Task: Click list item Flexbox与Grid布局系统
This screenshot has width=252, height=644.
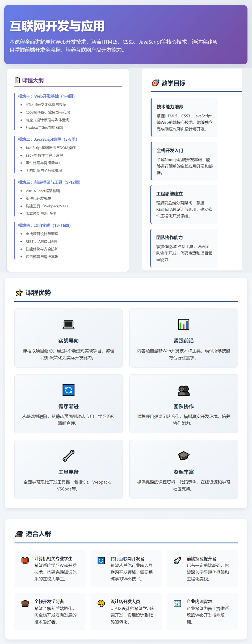Action: pyautogui.click(x=44, y=127)
